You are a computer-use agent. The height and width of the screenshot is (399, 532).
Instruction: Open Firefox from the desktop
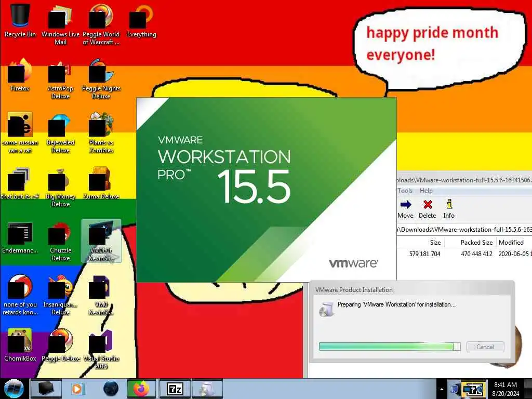coord(20,75)
